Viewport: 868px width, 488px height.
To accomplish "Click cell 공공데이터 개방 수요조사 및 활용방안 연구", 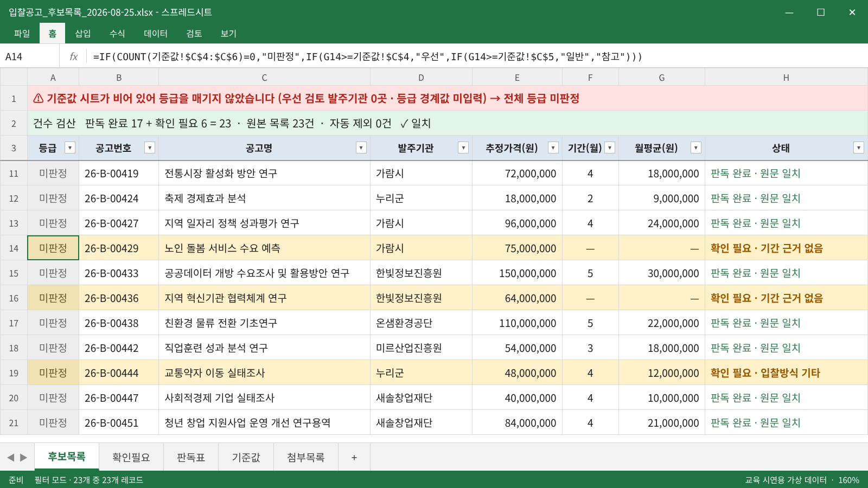I will click(x=264, y=273).
